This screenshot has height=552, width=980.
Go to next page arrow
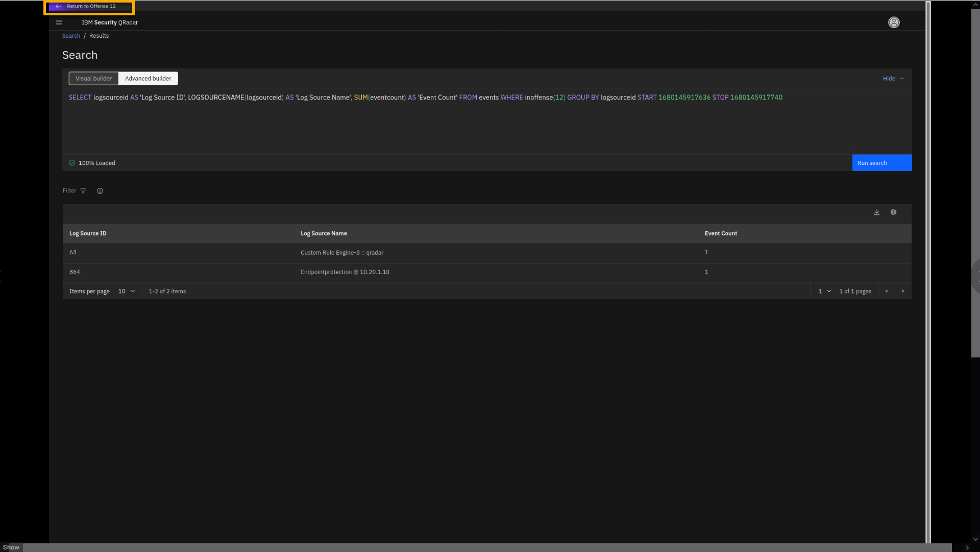coord(903,292)
